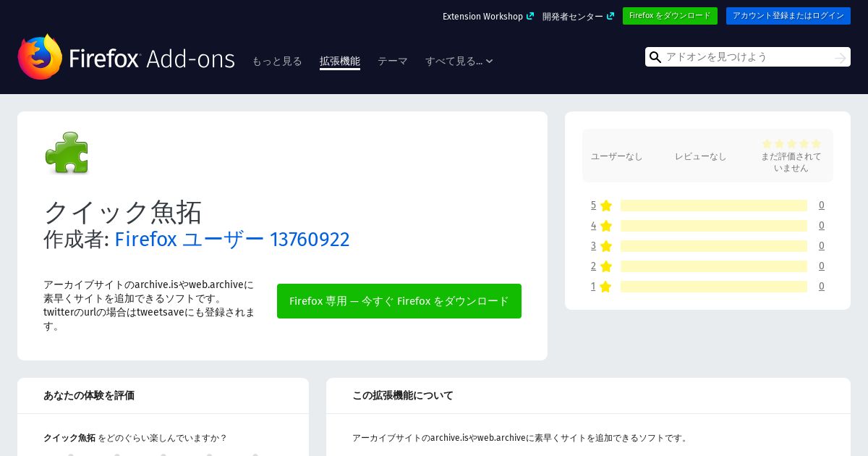Click the 3-star rating bar

pyautogui.click(x=714, y=246)
